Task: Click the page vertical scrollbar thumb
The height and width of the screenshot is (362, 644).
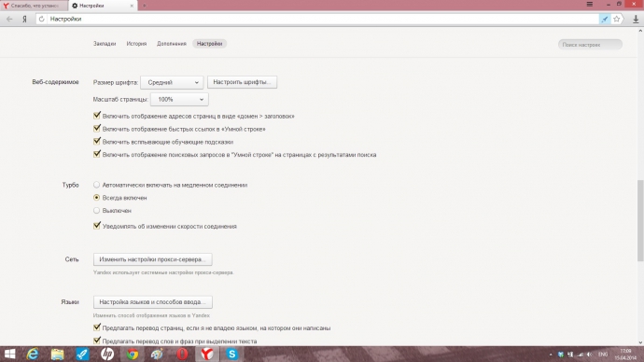Action: tap(640, 220)
